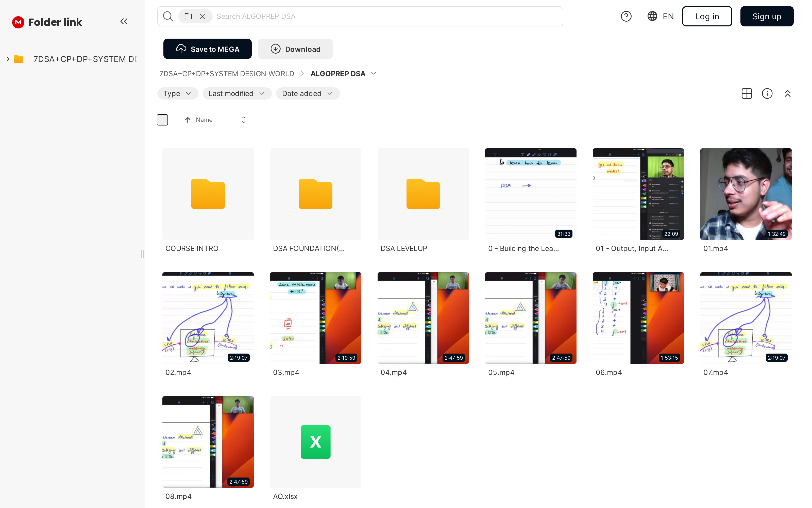Switch to grid layout view icon
Viewport: 812px width, 508px height.
click(x=747, y=93)
